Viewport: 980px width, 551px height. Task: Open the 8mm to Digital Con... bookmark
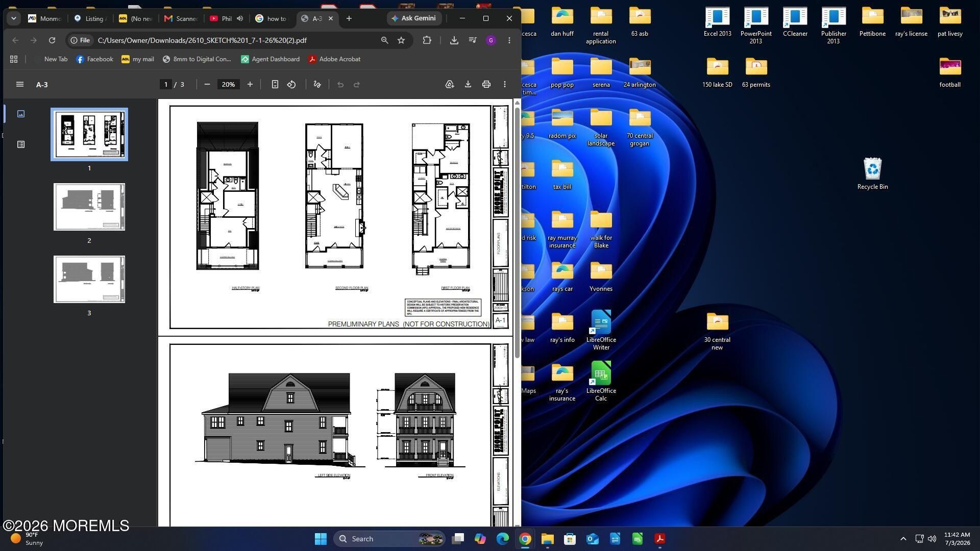tap(197, 59)
